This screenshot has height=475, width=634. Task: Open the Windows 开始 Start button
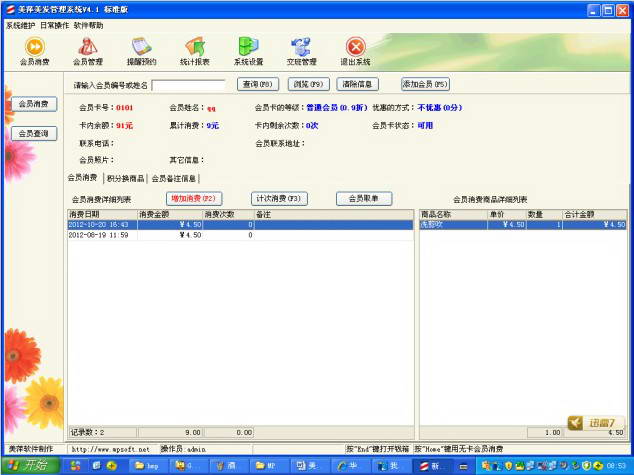31,466
